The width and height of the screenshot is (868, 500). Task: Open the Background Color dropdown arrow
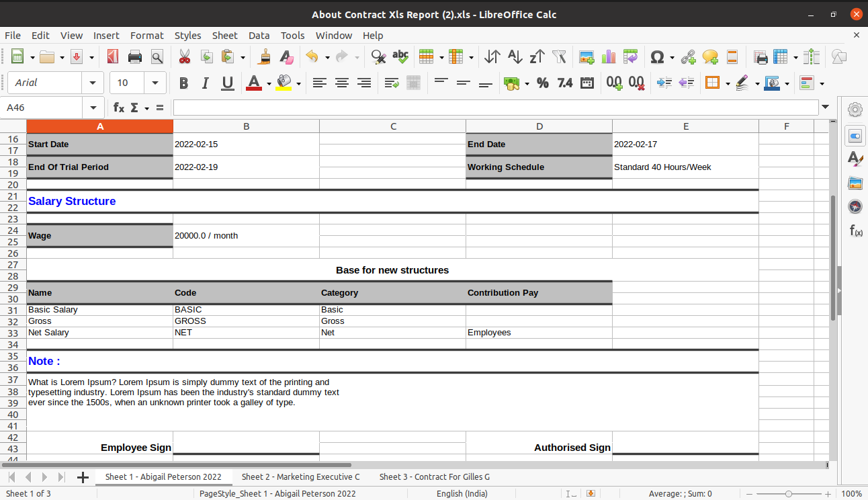(298, 83)
